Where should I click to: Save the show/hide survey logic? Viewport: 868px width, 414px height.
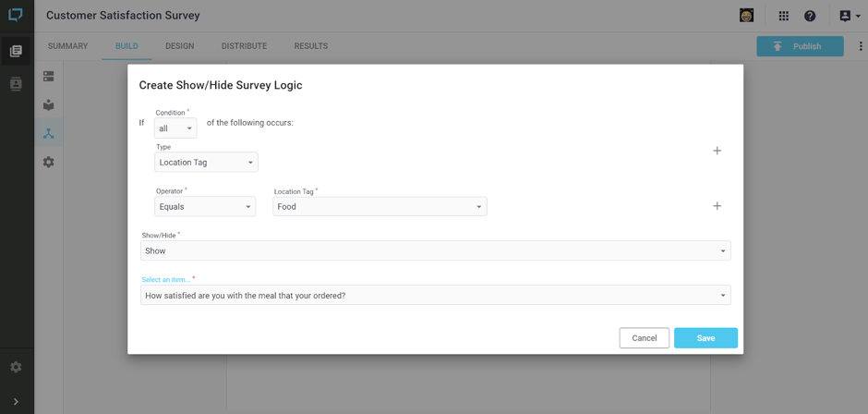[x=705, y=338]
